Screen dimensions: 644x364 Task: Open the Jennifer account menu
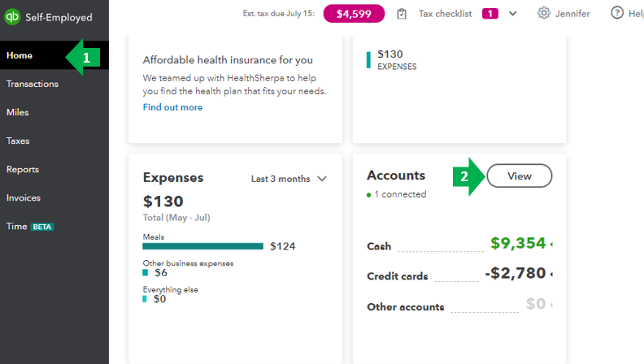pos(572,14)
